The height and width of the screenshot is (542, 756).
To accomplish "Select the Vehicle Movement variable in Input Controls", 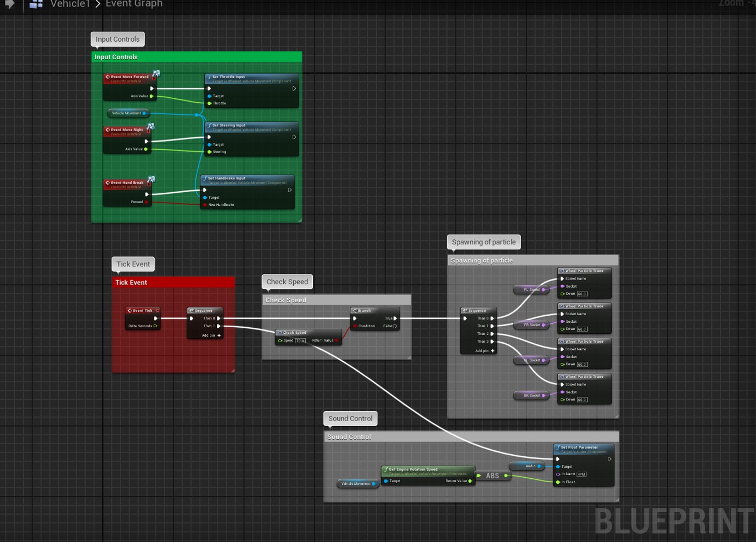I will tap(129, 113).
